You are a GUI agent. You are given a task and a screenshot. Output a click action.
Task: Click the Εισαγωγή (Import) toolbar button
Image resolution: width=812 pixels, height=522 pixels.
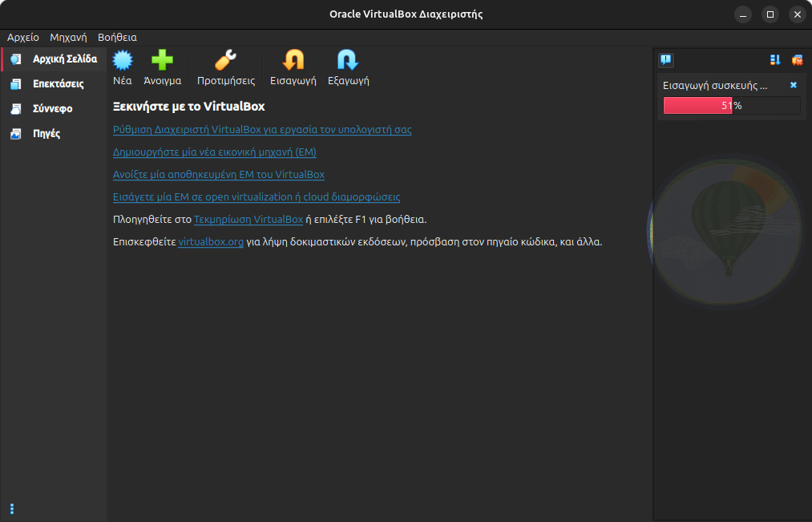293,68
